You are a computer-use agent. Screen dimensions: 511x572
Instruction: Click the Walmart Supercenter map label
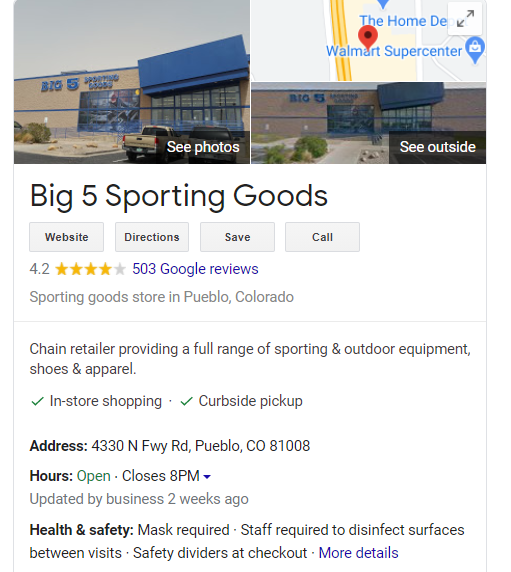394,51
